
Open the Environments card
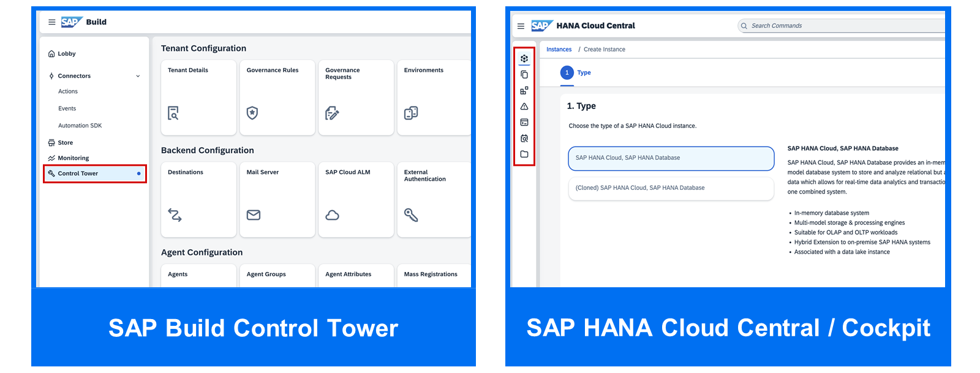[434, 97]
